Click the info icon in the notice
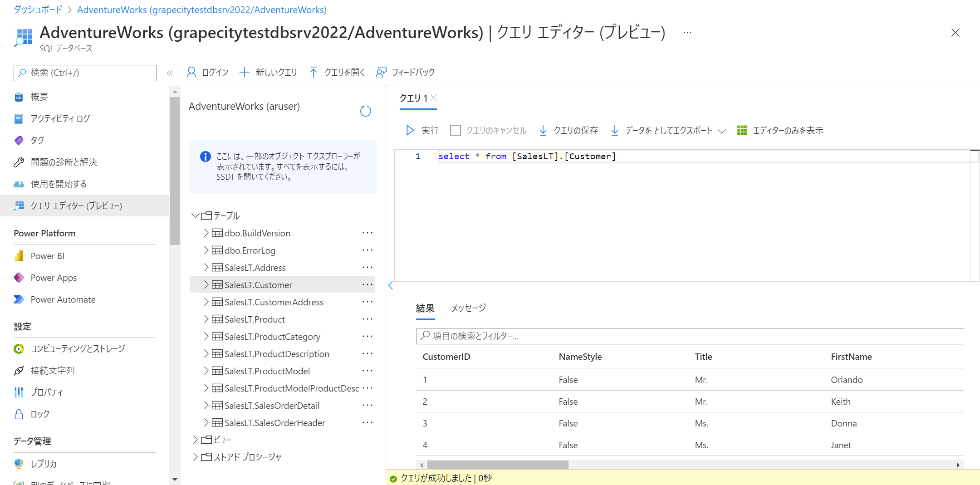Viewport: 980px width, 485px height. point(205,157)
